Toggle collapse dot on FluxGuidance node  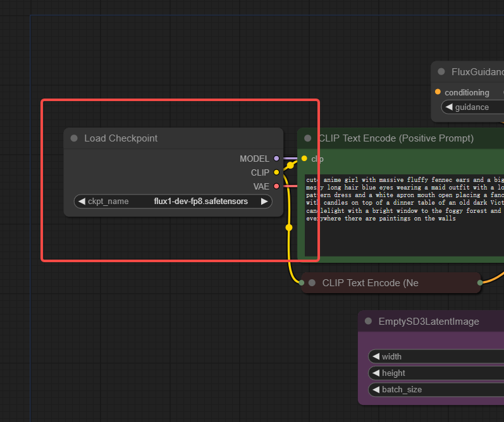[x=441, y=71]
